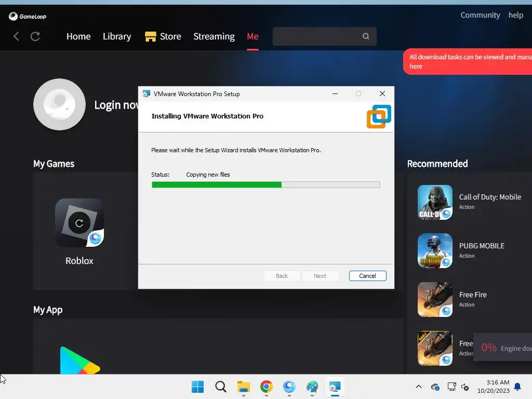Click the GameLoop search field
Image resolution: width=532 pixels, height=399 pixels.
[x=324, y=36]
